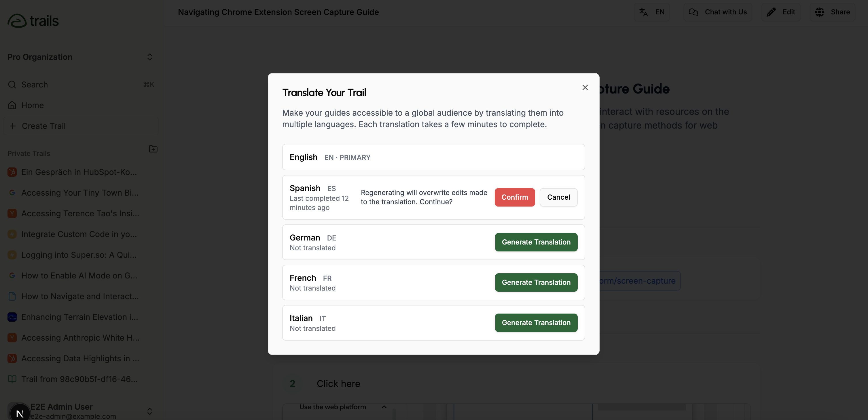Image resolution: width=868 pixels, height=420 pixels.
Task: Click the Home house icon
Action: pyautogui.click(x=12, y=105)
